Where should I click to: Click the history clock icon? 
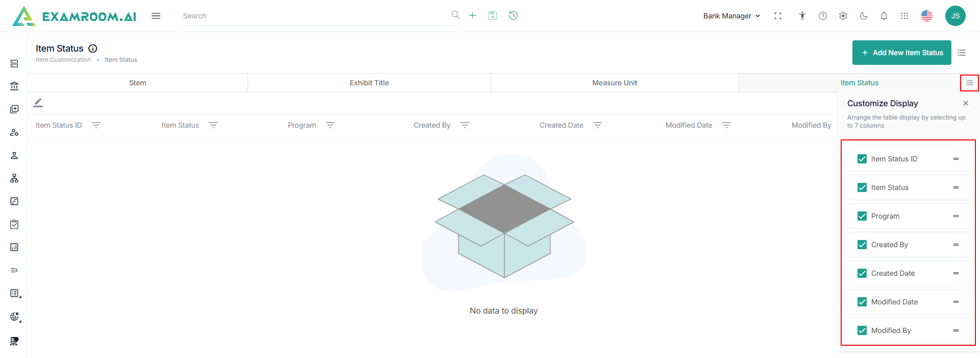[513, 15]
